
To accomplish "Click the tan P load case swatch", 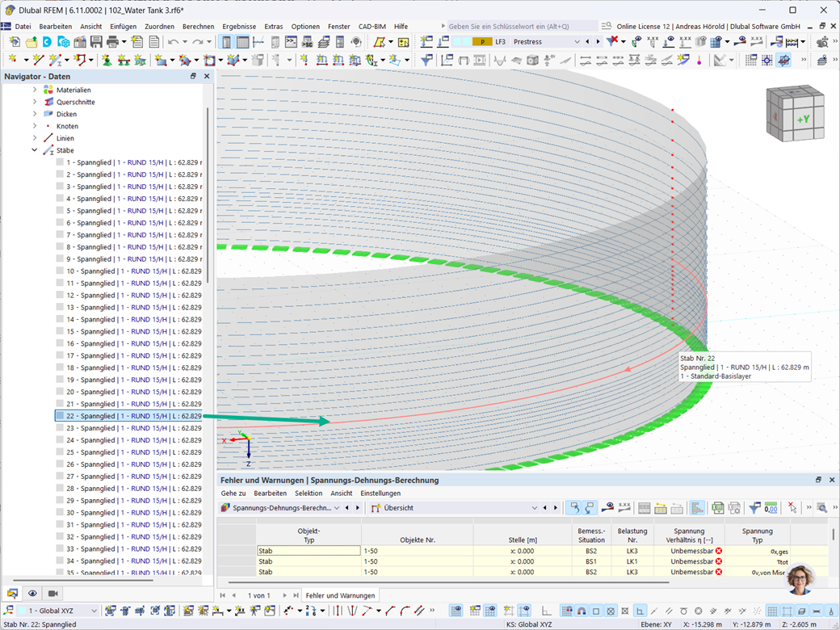I will [482, 42].
